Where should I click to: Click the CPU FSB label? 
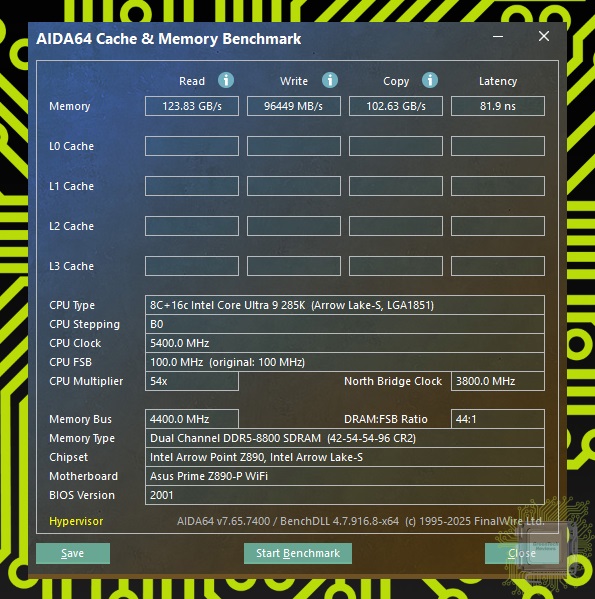(70, 362)
